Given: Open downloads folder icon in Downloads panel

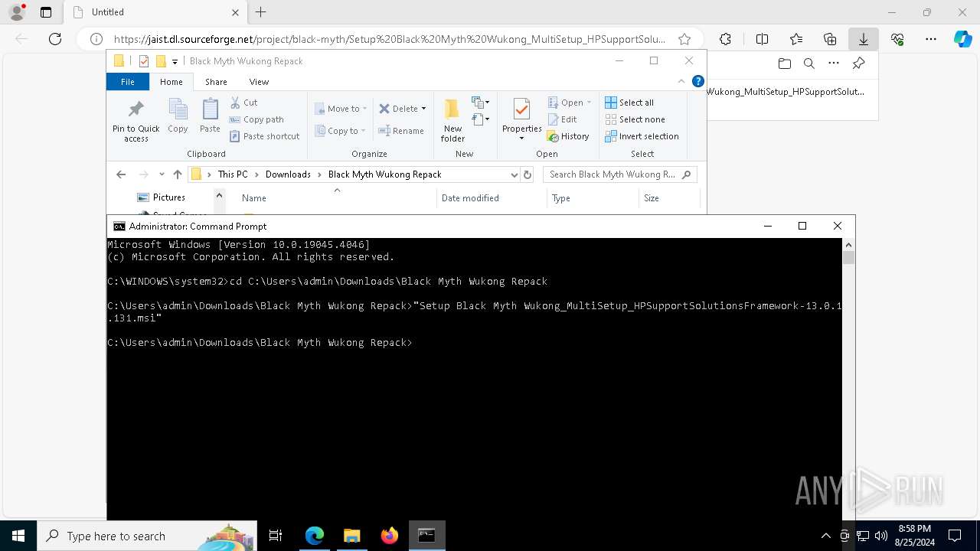Looking at the screenshot, I should (784, 64).
